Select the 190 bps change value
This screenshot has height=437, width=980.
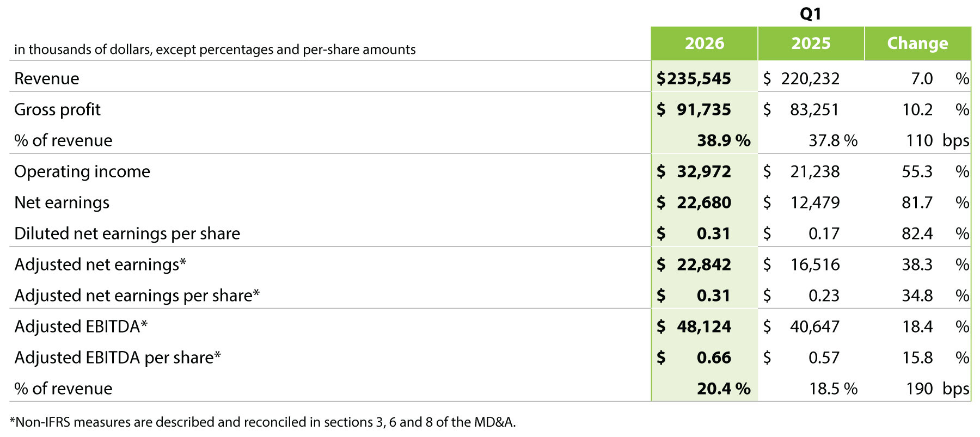tap(938, 389)
